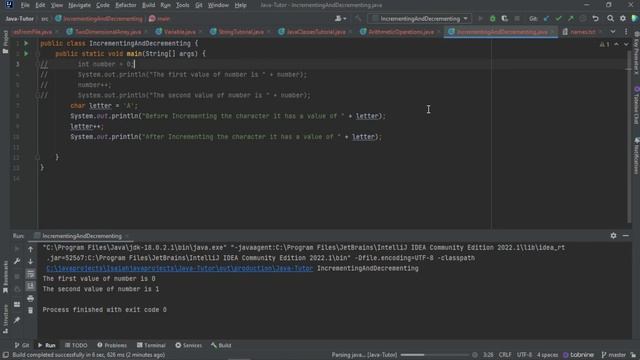640x360 pixels.
Task: Open Search Everywhere magnifier icon
Action: point(610,19)
